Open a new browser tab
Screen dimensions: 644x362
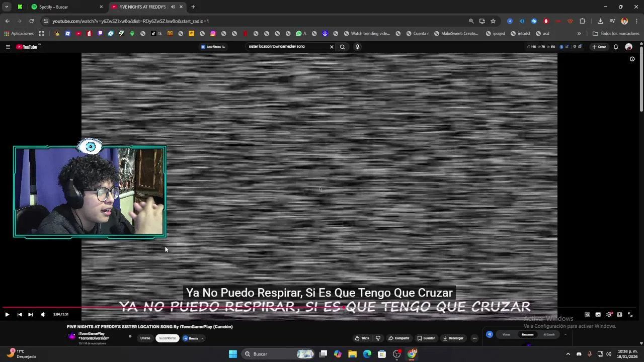click(193, 7)
